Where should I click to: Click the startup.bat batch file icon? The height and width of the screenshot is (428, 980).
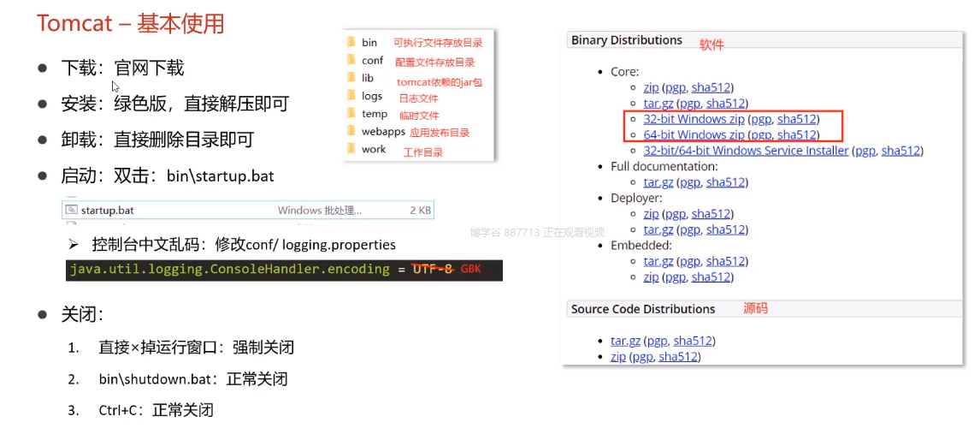pyautogui.click(x=72, y=211)
